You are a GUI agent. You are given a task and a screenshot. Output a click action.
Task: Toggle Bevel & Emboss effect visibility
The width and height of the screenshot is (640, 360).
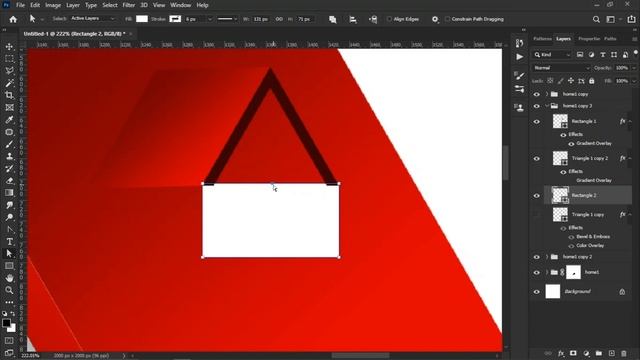click(571, 237)
